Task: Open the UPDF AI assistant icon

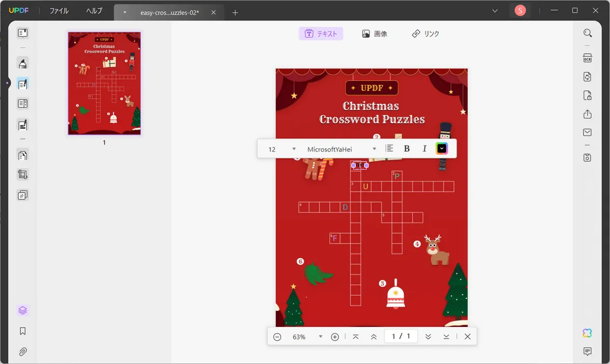Action: (x=588, y=333)
